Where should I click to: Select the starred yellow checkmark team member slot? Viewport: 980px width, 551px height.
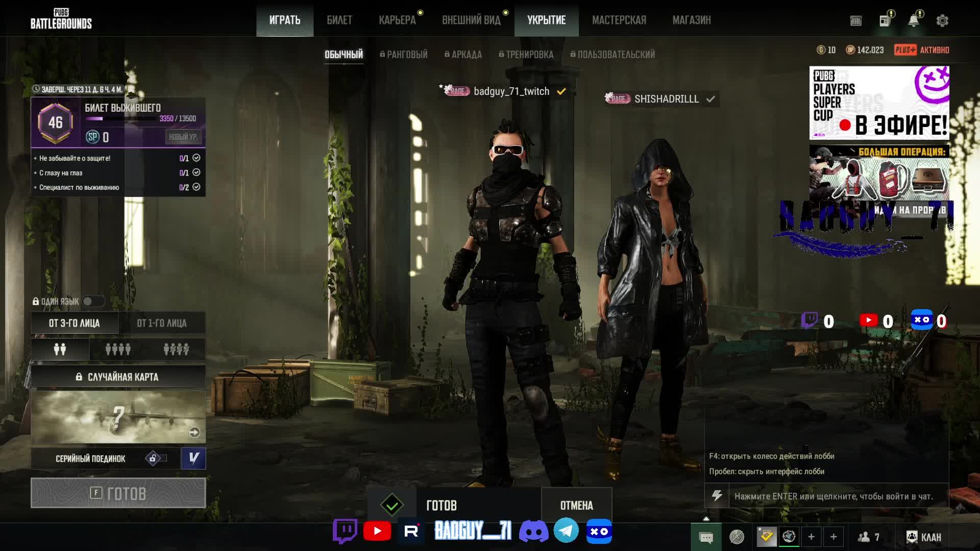tap(766, 536)
